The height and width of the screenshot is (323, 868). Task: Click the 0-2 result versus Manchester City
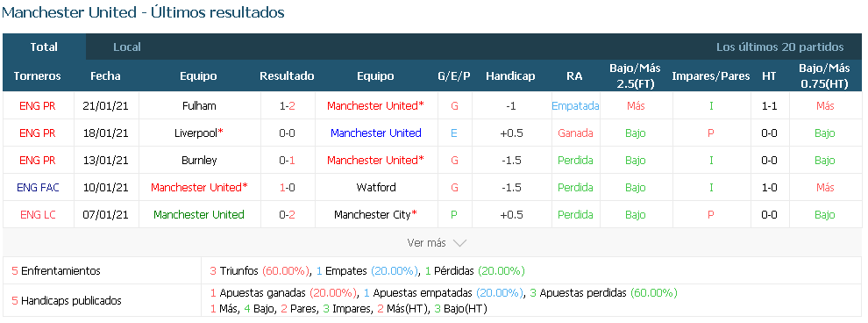(x=287, y=214)
